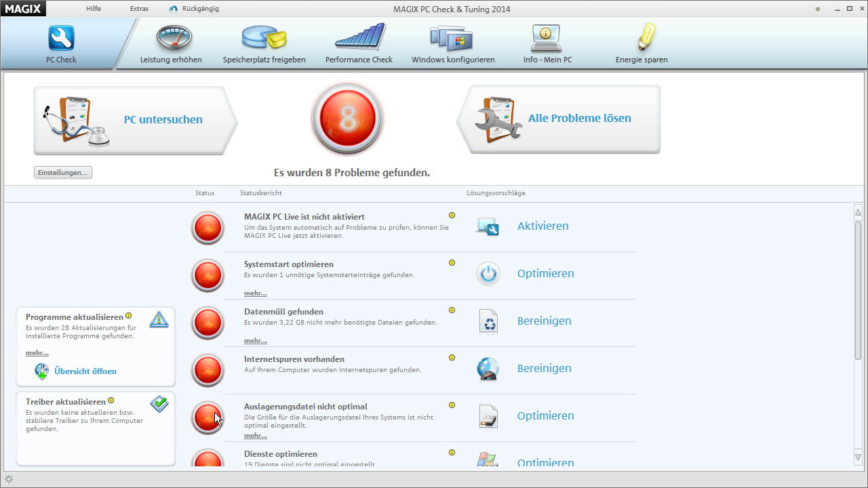Click the Dienste optimieren Windows icon
Image resolution: width=868 pixels, height=488 pixels.
click(x=488, y=460)
